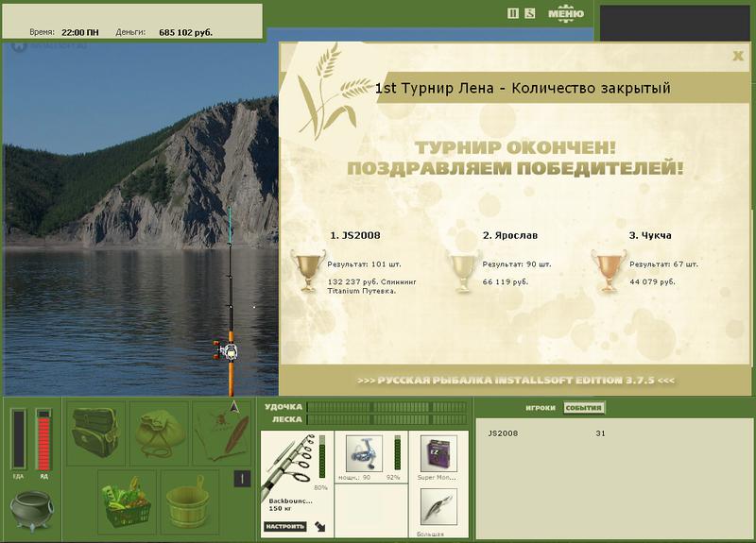This screenshot has width=756, height=543.
Task: Select the spinning reel thumbnail
Action: pyautogui.click(x=364, y=453)
